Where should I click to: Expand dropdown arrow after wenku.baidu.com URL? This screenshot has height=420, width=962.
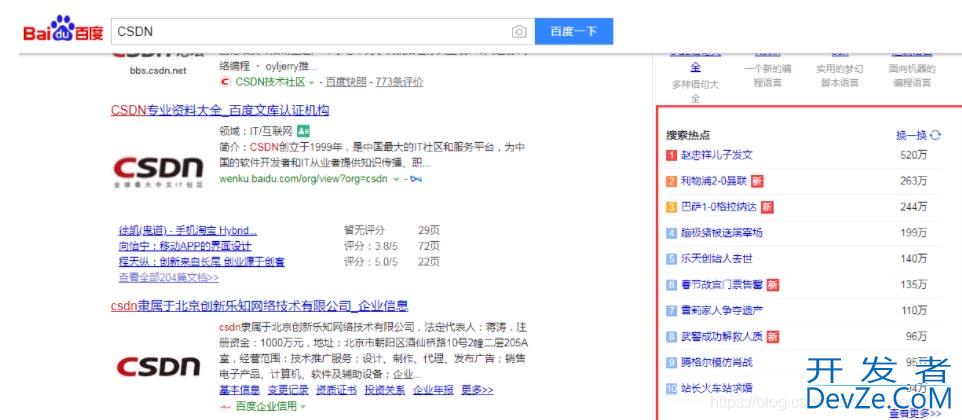click(396, 179)
